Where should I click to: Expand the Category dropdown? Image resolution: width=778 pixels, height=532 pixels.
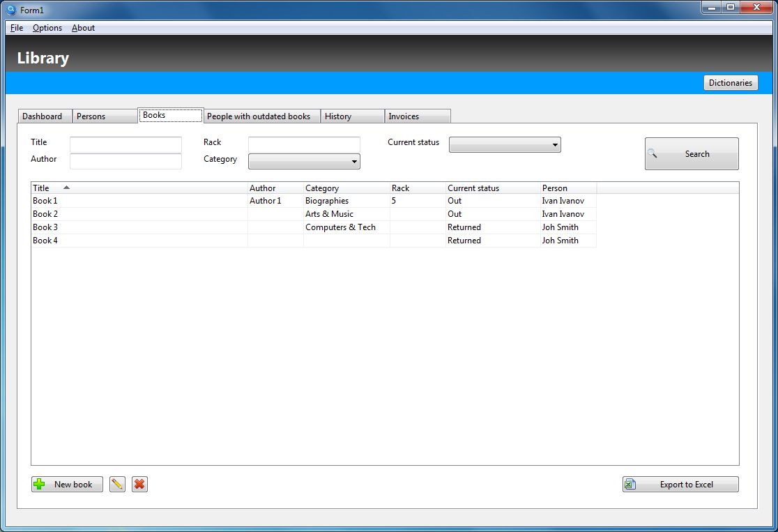304,161
